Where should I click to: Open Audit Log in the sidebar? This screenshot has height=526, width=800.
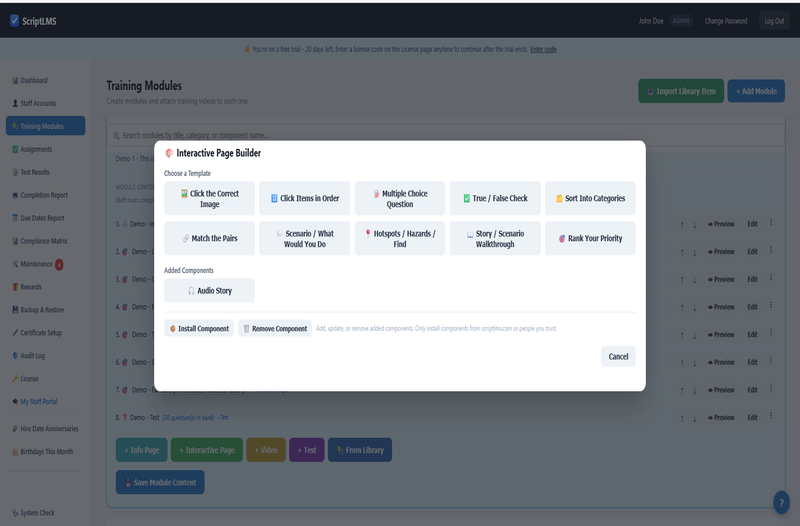(x=45, y=356)
